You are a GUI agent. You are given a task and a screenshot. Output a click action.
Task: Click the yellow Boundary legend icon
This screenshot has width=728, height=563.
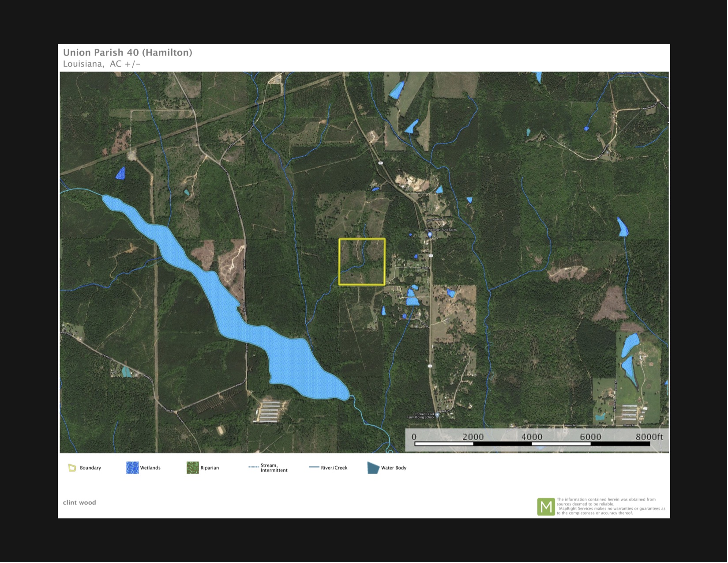coord(72,468)
